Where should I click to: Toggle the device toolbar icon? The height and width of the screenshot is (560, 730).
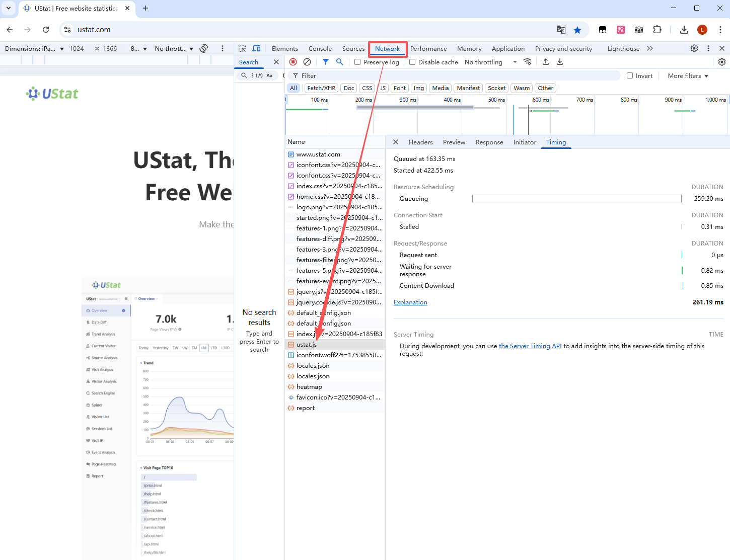click(x=256, y=48)
